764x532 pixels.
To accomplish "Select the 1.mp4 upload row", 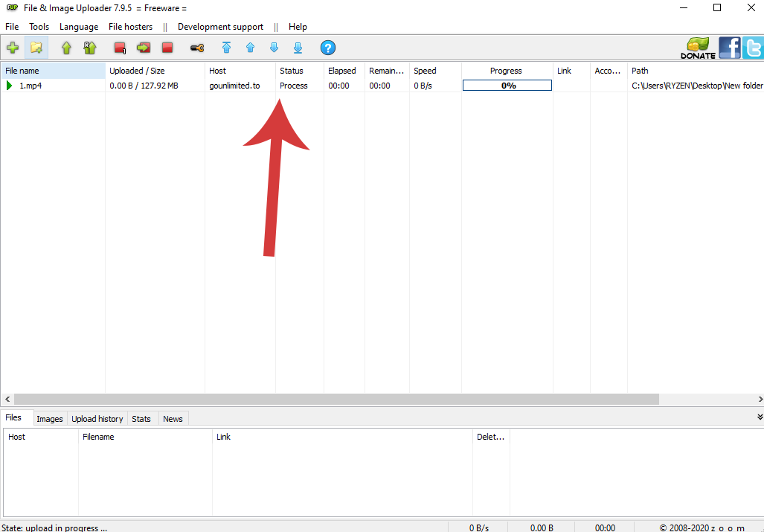I will point(31,86).
